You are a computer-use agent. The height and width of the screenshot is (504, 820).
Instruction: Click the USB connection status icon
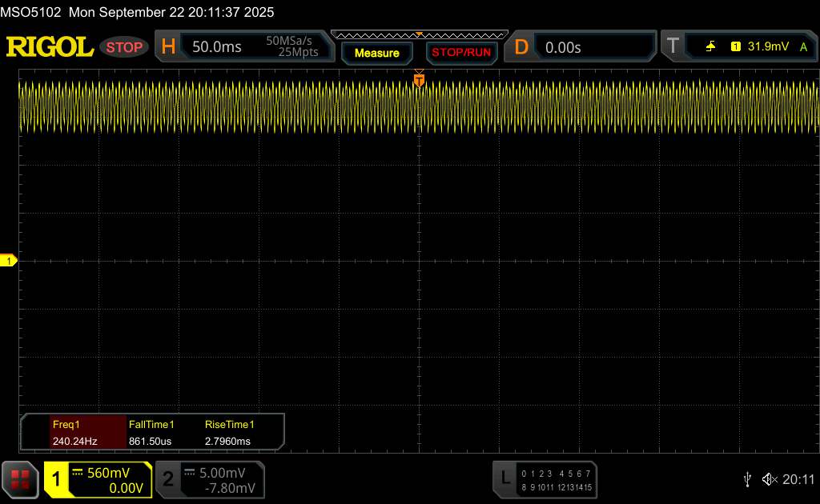tap(748, 479)
